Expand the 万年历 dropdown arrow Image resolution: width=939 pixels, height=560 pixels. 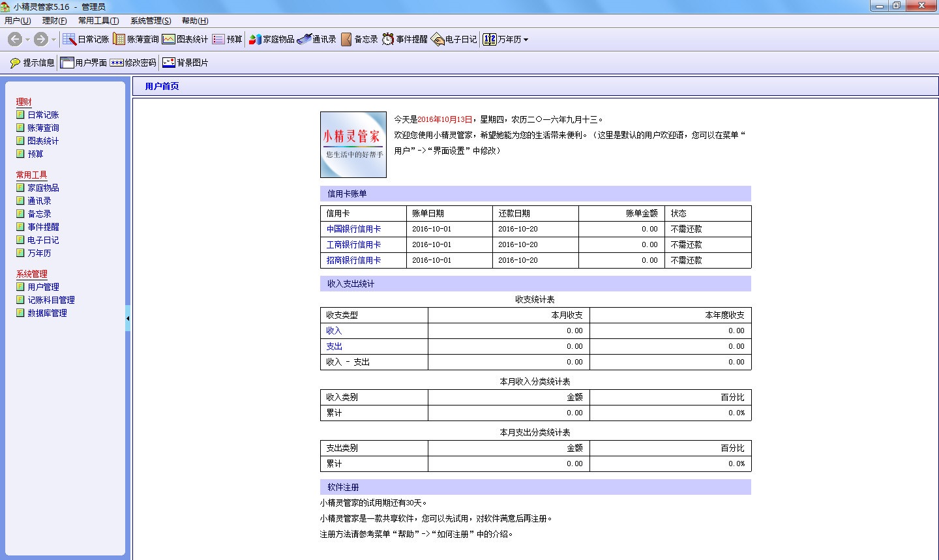(526, 40)
